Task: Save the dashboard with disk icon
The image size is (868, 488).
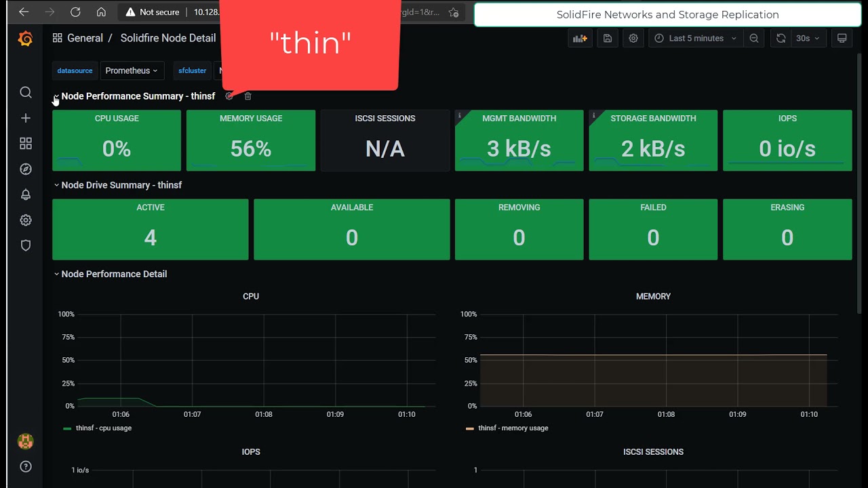Action: 608,39
